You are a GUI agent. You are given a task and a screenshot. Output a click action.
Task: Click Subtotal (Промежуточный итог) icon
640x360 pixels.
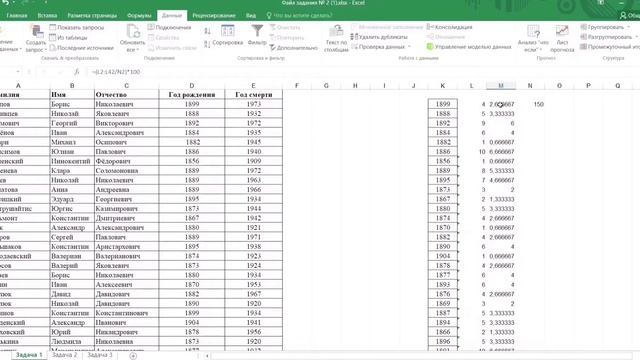pos(584,47)
